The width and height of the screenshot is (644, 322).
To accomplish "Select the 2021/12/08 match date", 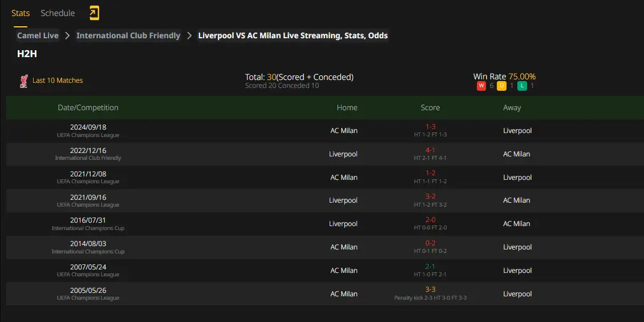I will tap(88, 174).
